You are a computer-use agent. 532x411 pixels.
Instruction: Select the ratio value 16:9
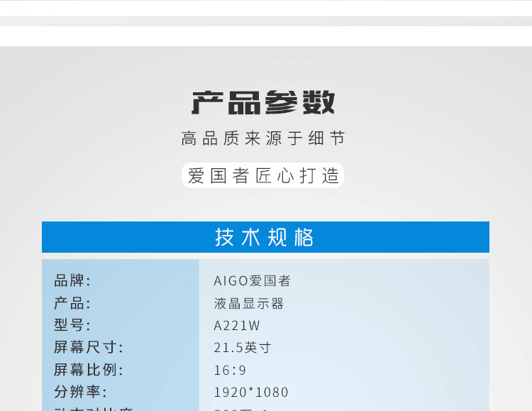230,371
